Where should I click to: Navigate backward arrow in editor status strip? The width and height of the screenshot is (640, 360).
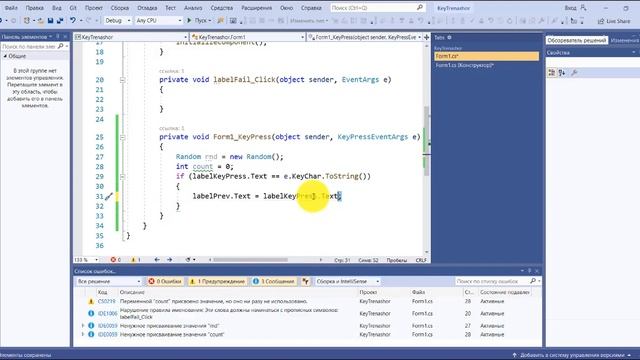point(157,260)
